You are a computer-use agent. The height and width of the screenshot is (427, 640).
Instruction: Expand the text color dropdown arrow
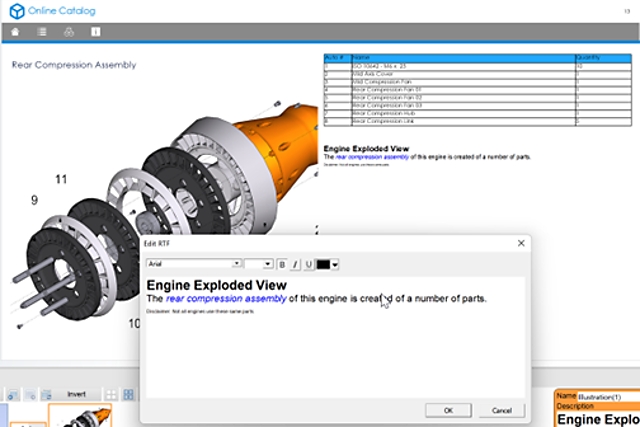(x=335, y=264)
